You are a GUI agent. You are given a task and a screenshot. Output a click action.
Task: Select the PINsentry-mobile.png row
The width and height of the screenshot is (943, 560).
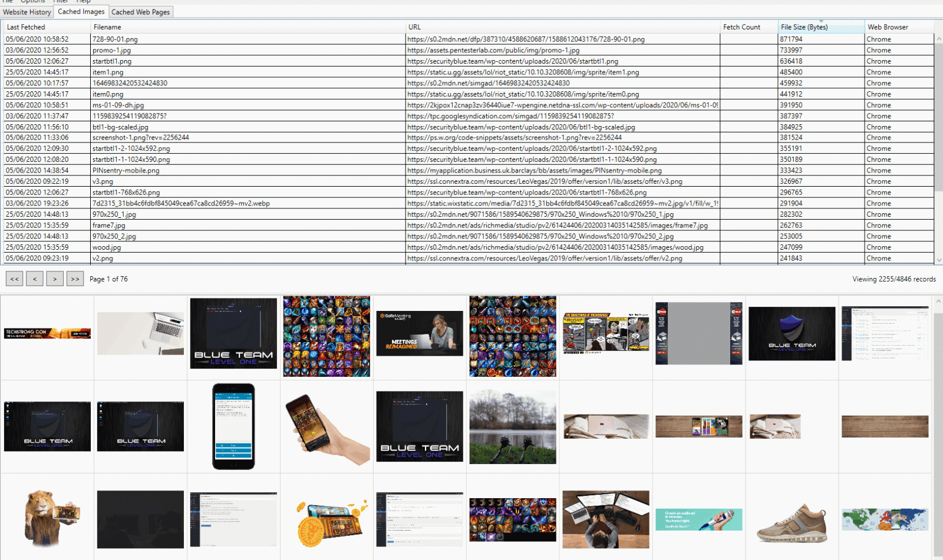point(469,171)
